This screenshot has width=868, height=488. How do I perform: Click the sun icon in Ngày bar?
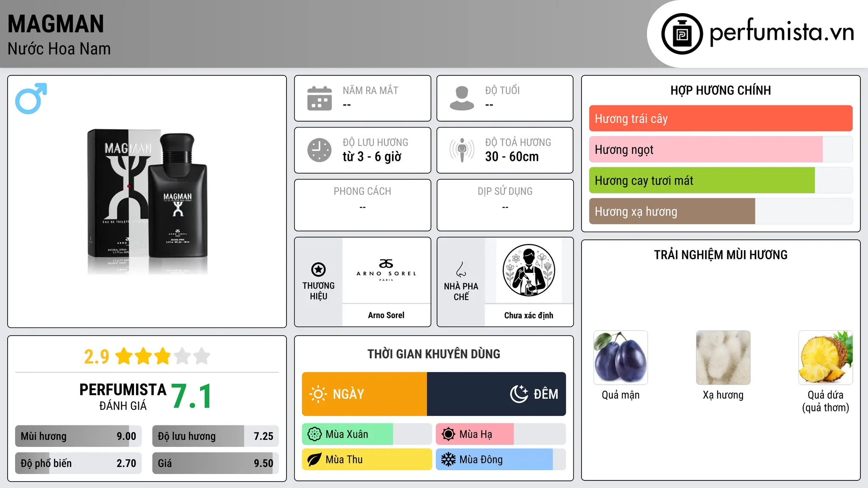pos(318,394)
